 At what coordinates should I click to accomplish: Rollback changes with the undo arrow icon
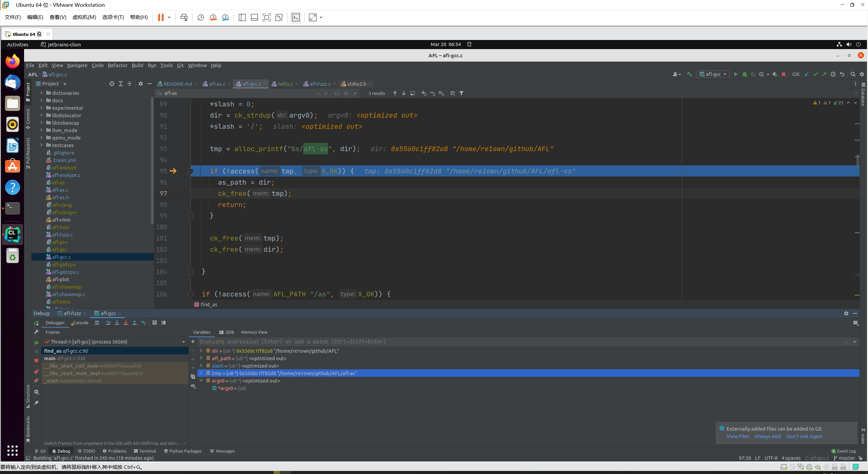pos(842,74)
